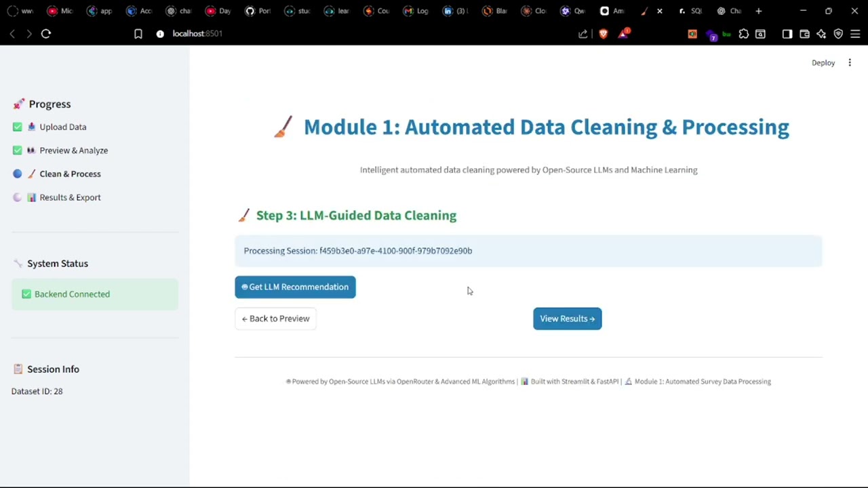Click the Backend Connected checkmark icon
Viewport: 868px width, 488px height.
pyautogui.click(x=26, y=294)
